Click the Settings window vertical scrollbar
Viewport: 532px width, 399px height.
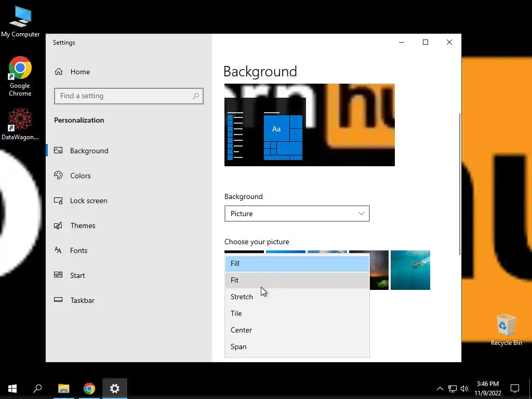click(460, 183)
